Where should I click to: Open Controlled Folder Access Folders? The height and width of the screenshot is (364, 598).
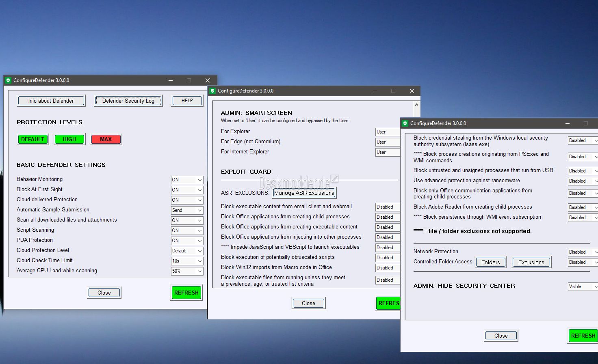click(491, 262)
